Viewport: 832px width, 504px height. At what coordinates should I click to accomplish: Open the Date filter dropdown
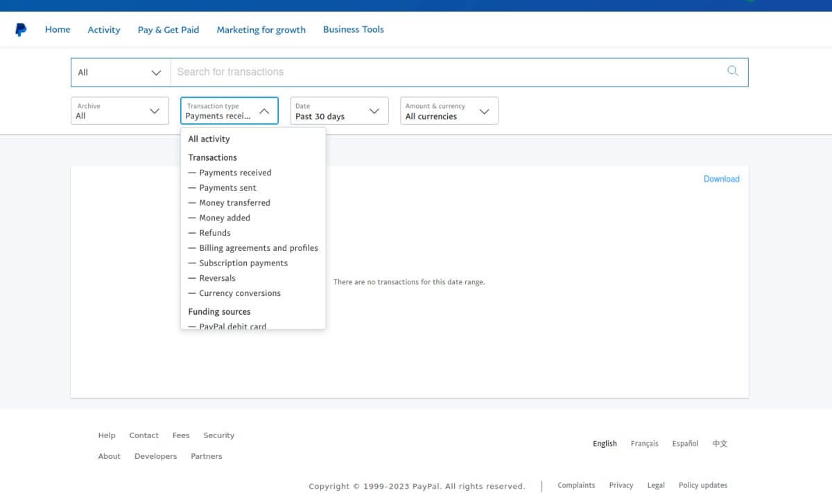coord(338,111)
